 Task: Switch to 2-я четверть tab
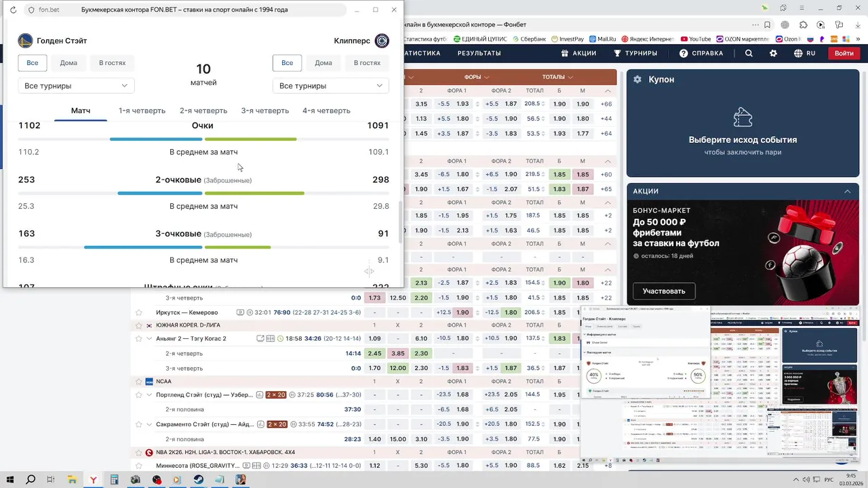click(x=203, y=110)
